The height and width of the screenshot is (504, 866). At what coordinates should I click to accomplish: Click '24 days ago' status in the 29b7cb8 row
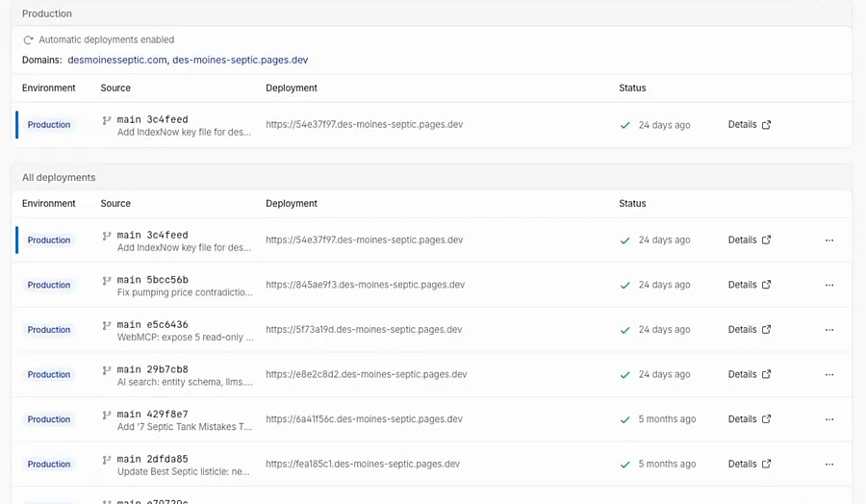[x=664, y=374]
